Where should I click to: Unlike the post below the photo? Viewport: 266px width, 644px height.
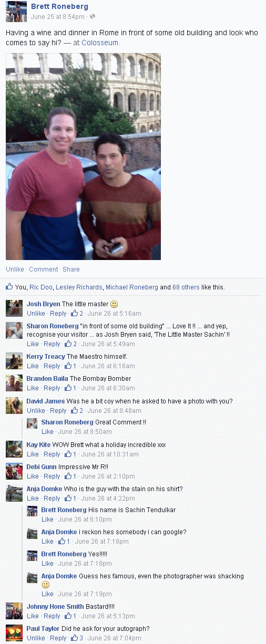(x=15, y=269)
